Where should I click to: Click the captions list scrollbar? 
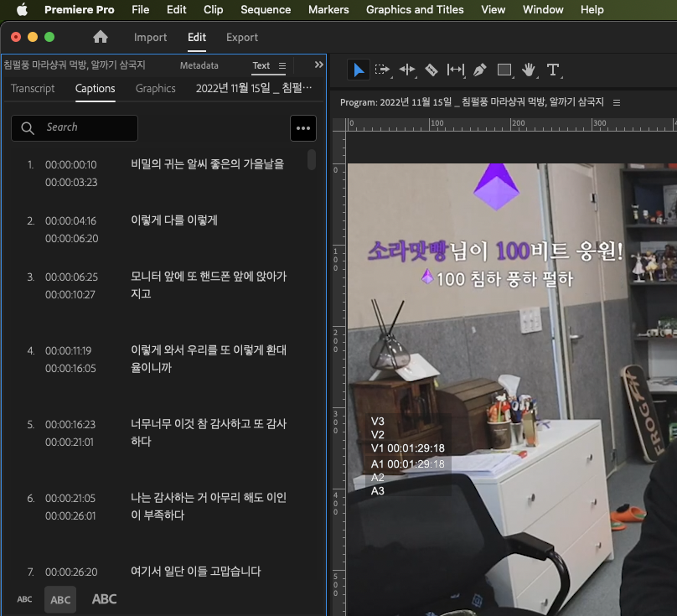point(312,159)
